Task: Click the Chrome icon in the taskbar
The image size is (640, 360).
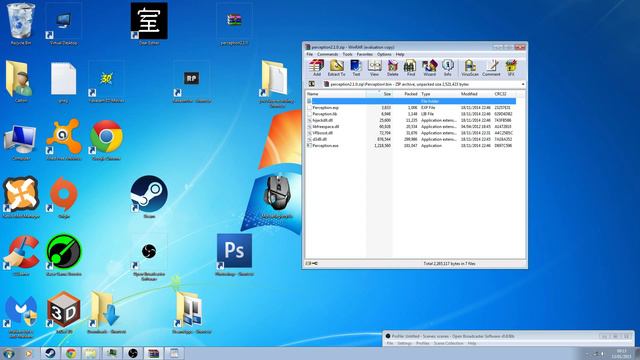Action: coord(71,353)
